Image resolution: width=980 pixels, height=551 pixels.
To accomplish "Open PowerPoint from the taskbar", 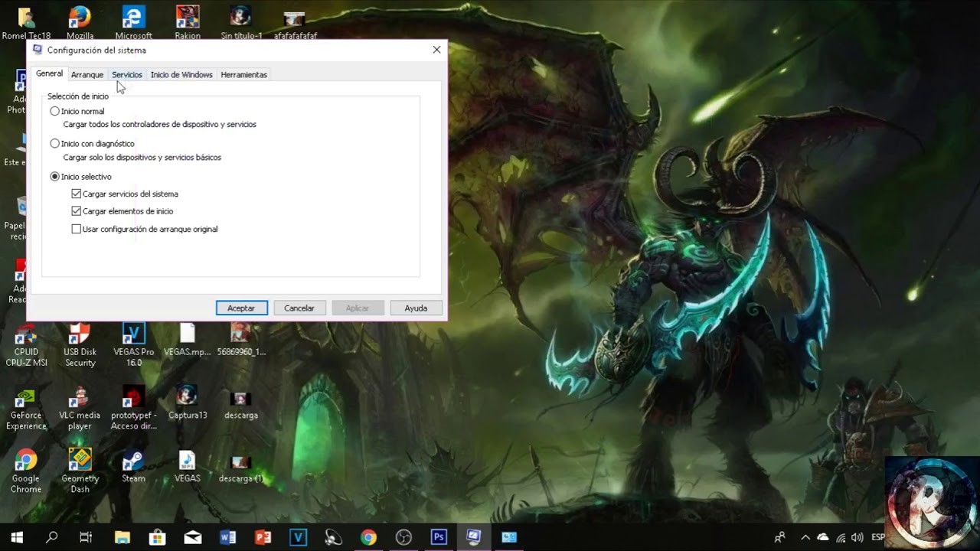I will [x=263, y=537].
